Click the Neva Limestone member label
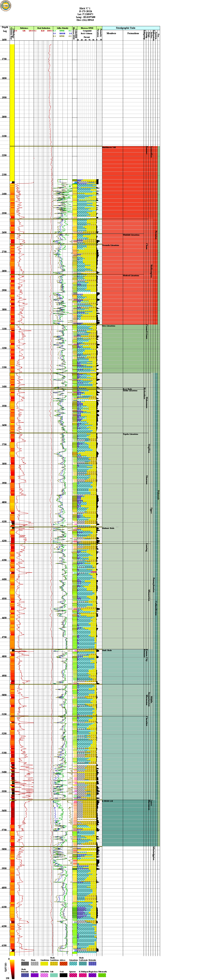This screenshot has width=208, height=980. click(109, 326)
